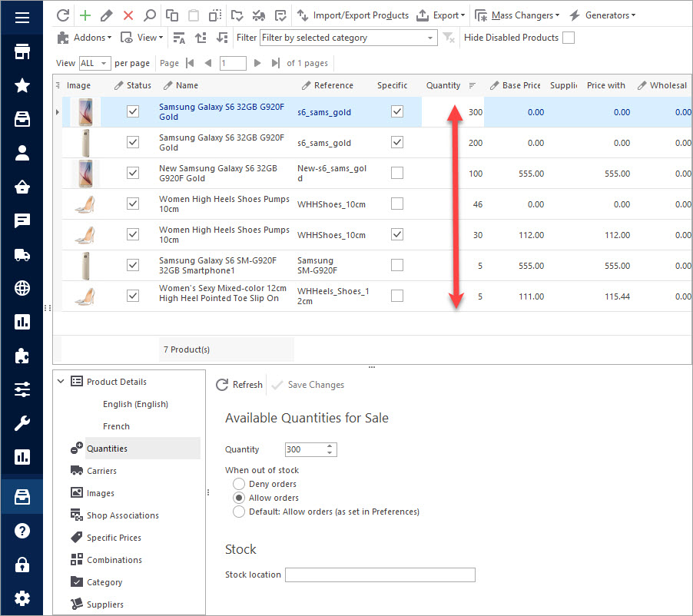The image size is (693, 616).
Task: Open the wrench Tools icon in sidebar
Action: [22, 423]
